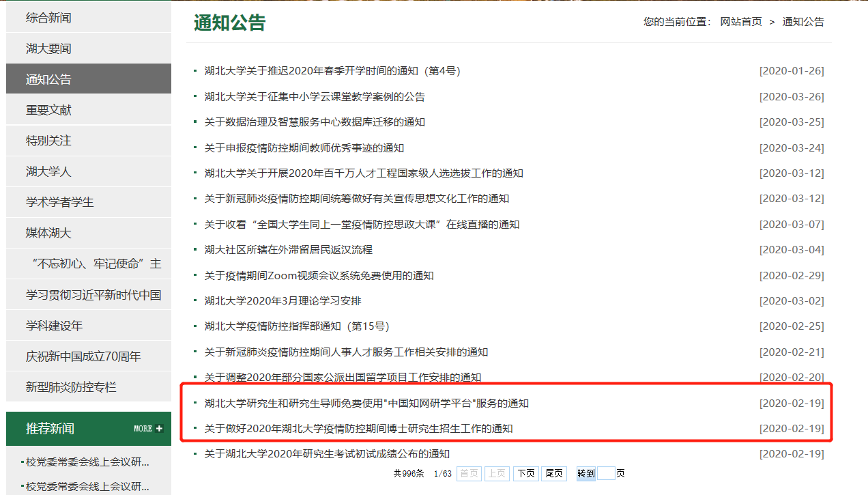Click the 下页 next page button
Screen dimensions: 868x495
[525, 474]
